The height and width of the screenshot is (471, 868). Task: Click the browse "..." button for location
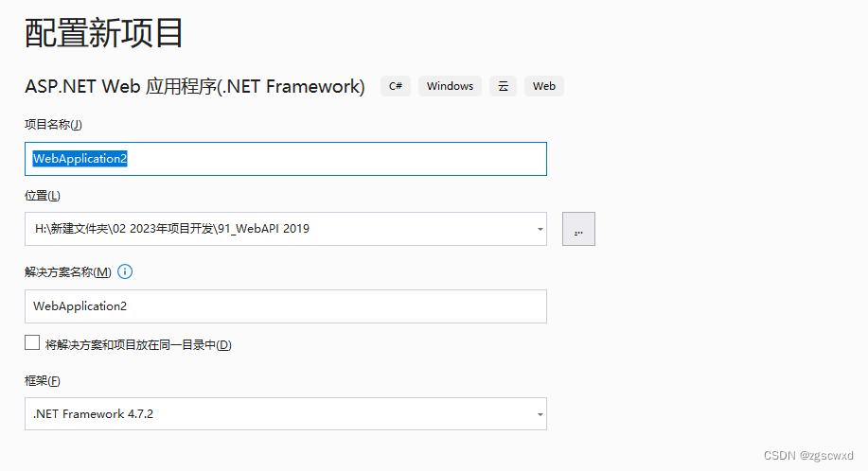578,229
